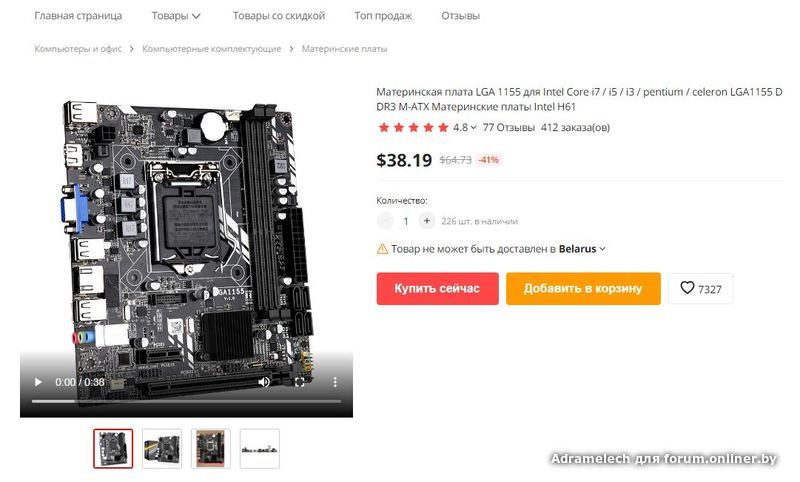The image size is (800, 482).
Task: Play the product video
Action: 38,382
